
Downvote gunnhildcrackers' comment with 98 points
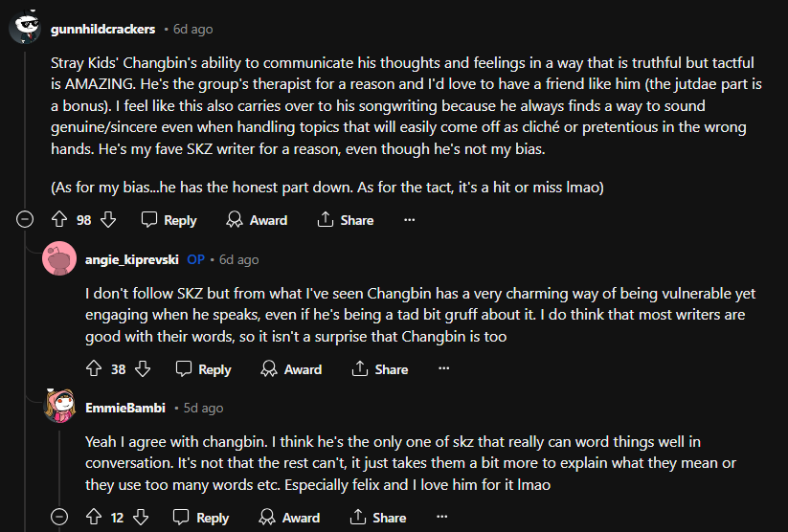pyautogui.click(x=108, y=220)
